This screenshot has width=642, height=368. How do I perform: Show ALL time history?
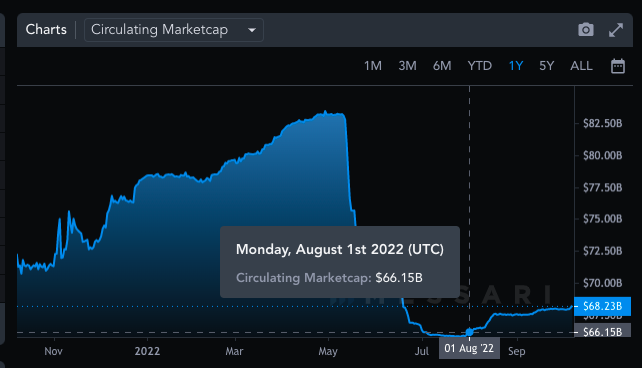click(581, 66)
